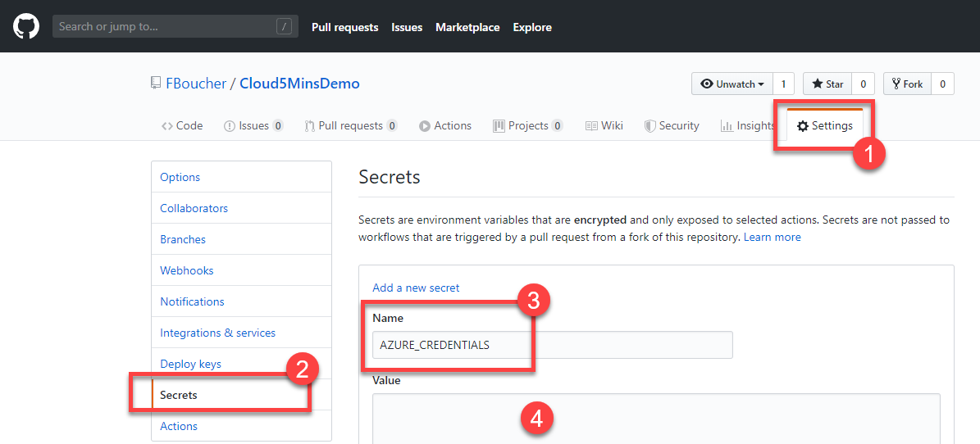Open the Wiki tab
980x444 pixels.
coord(604,125)
